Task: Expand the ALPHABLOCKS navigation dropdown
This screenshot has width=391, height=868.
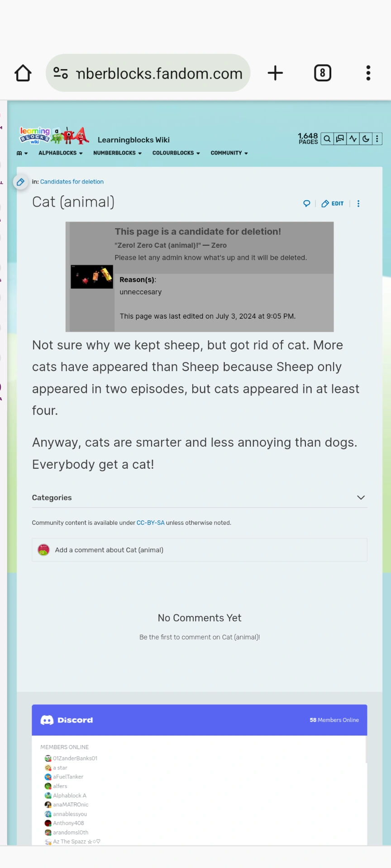Action: [60, 153]
